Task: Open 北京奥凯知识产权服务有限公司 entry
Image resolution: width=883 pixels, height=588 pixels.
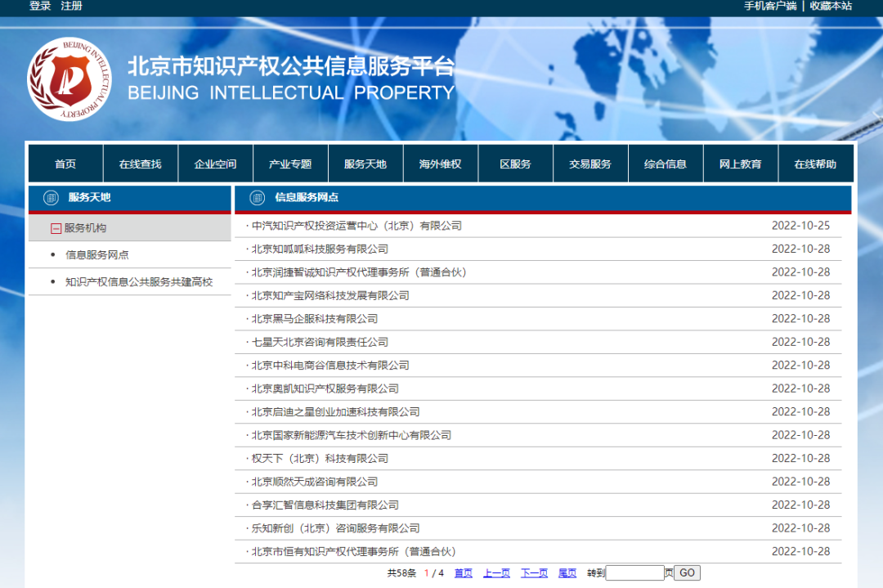Action: click(325, 388)
